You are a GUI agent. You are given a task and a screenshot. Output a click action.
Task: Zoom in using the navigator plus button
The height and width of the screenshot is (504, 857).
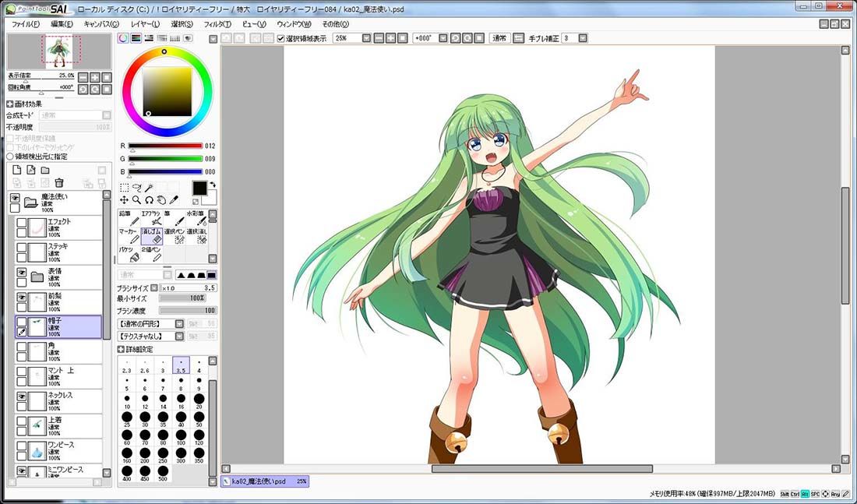click(x=94, y=77)
